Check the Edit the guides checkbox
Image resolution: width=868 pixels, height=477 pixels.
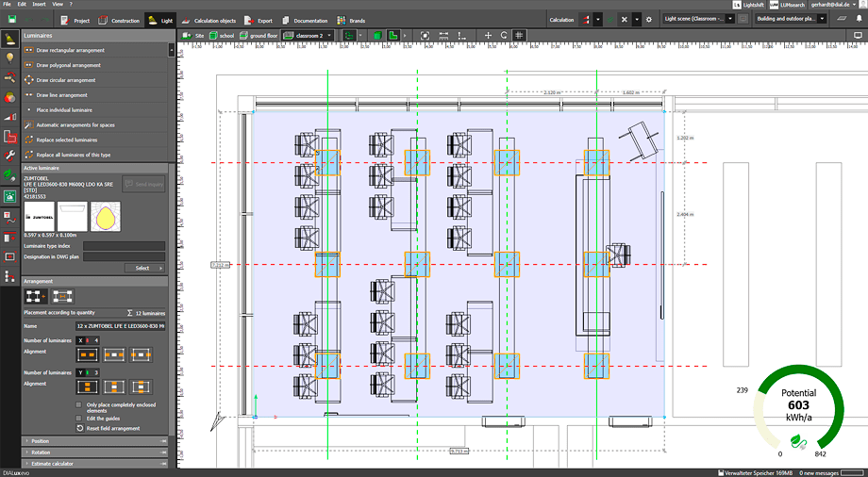tap(78, 418)
